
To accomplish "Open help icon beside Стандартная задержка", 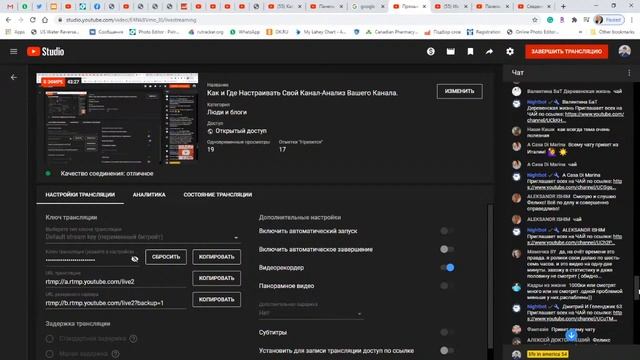I will 133,339.
